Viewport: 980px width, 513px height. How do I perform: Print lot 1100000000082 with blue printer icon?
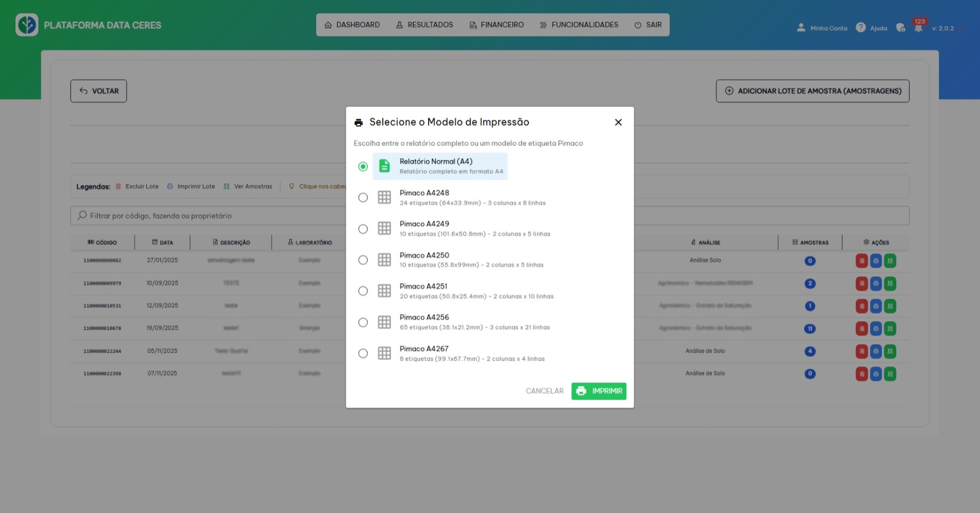(x=876, y=261)
